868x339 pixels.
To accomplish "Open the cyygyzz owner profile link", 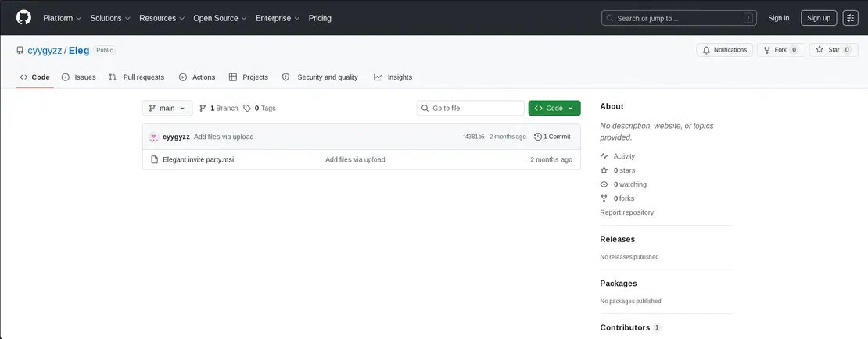I will pyautogui.click(x=45, y=50).
